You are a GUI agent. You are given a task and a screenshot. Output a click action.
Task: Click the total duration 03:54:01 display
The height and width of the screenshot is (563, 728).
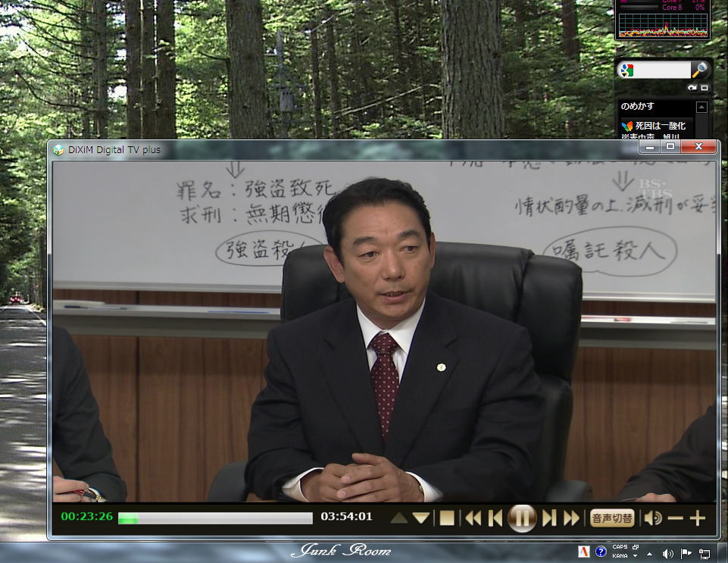pyautogui.click(x=346, y=517)
